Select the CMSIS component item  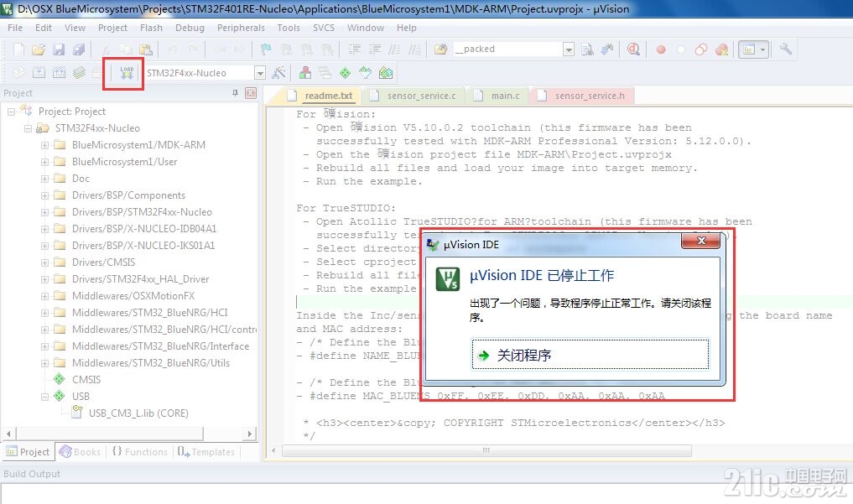[x=86, y=380]
